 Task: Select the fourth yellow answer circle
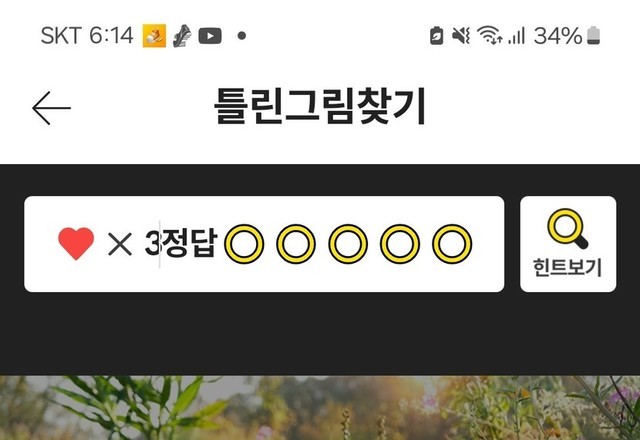point(400,244)
